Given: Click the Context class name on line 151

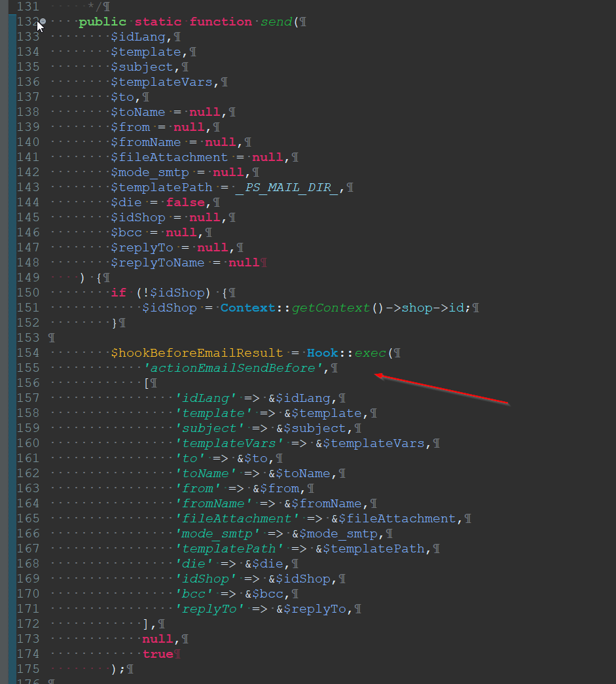Looking at the screenshot, I should coord(248,308).
